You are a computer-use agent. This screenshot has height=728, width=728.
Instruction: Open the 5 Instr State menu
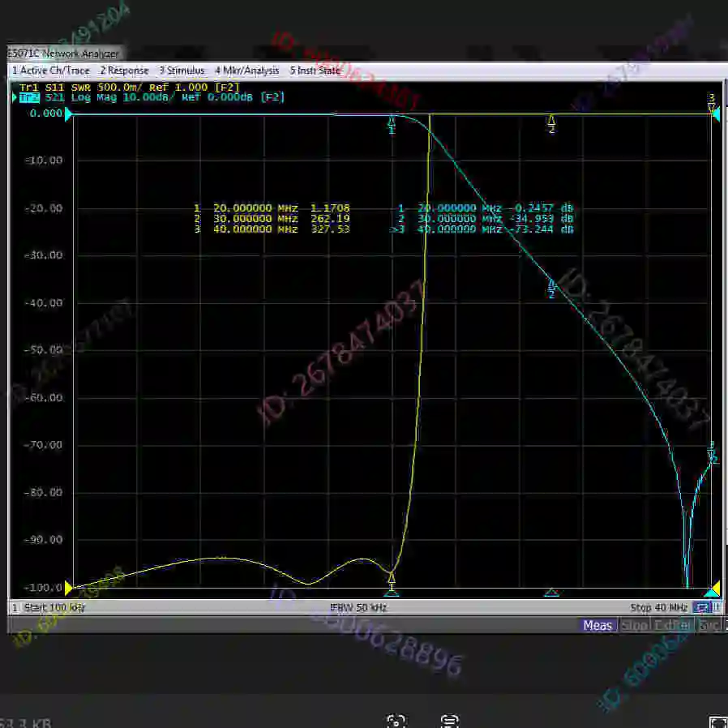pyautogui.click(x=315, y=71)
